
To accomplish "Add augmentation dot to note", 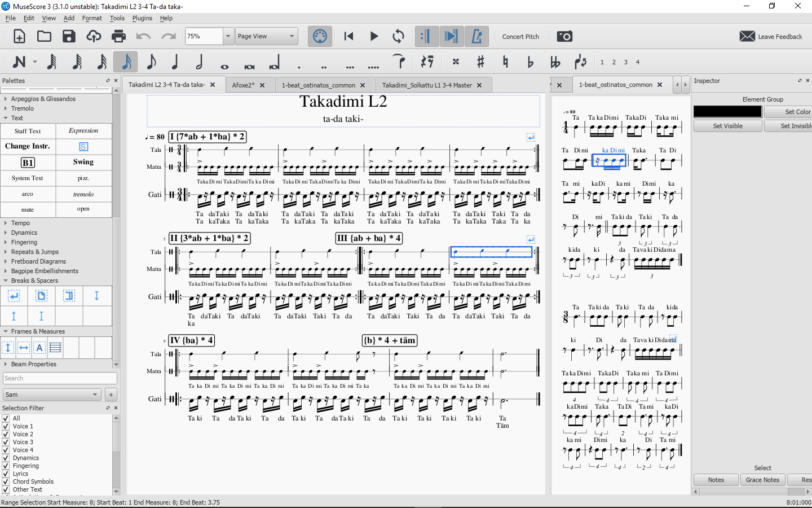I will (x=299, y=67).
